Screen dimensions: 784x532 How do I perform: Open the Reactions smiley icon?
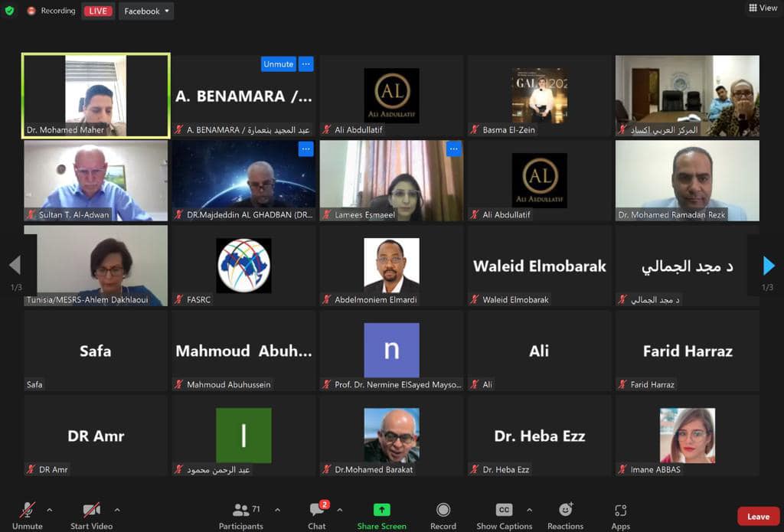point(566,510)
